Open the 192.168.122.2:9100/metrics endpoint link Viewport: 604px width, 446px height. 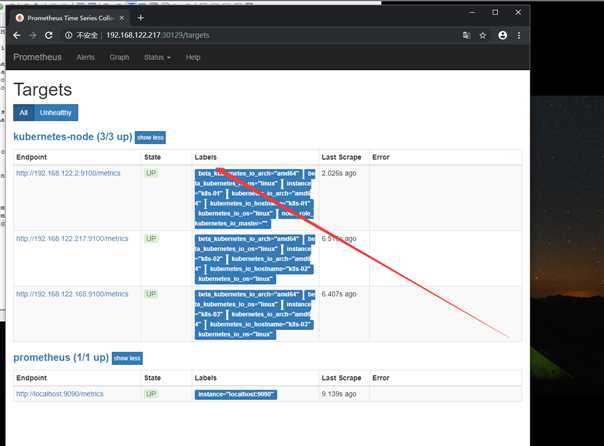[x=68, y=173]
